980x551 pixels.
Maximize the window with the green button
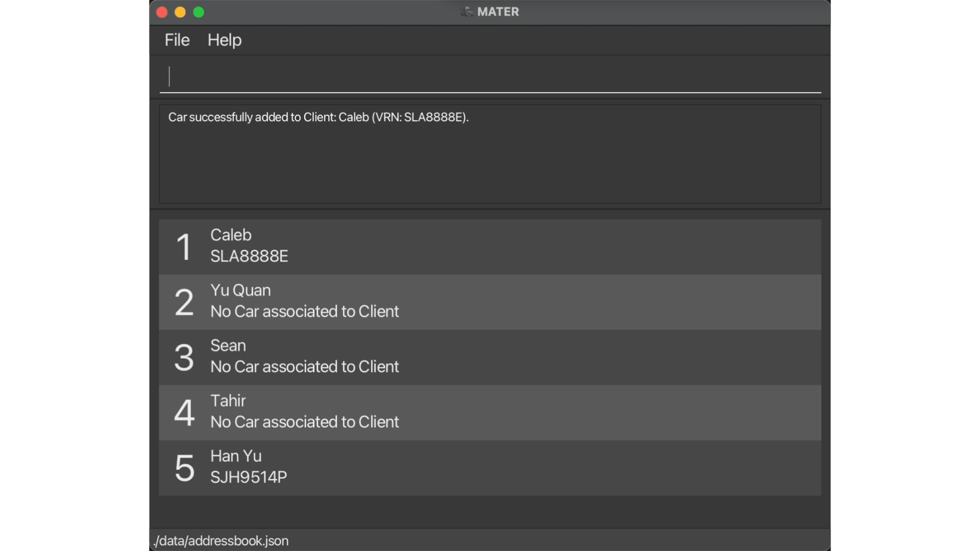pos(199,12)
